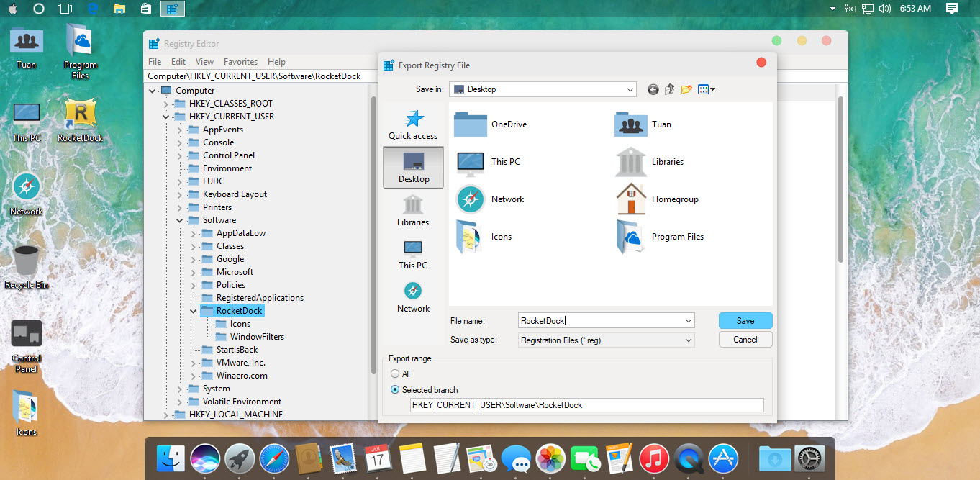The height and width of the screenshot is (480, 980).
Task: Click the Up One Level icon
Action: 668,89
